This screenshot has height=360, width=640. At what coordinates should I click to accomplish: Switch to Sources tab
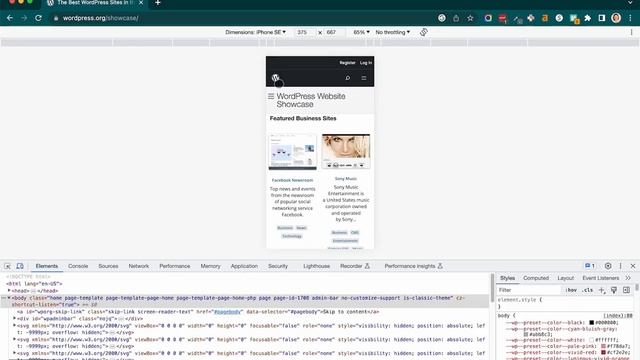tap(108, 266)
